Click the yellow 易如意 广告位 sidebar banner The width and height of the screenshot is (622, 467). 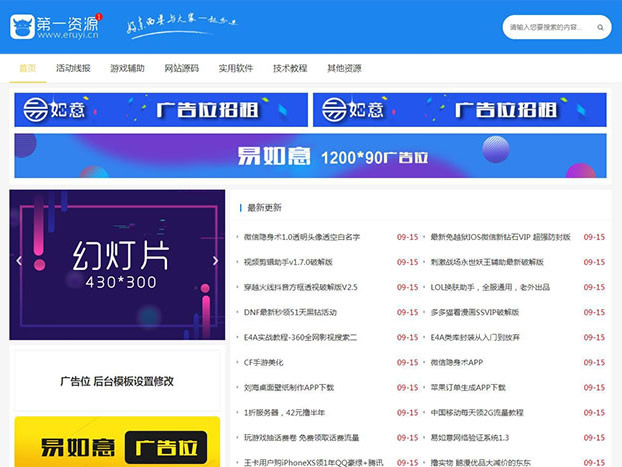[x=117, y=443]
